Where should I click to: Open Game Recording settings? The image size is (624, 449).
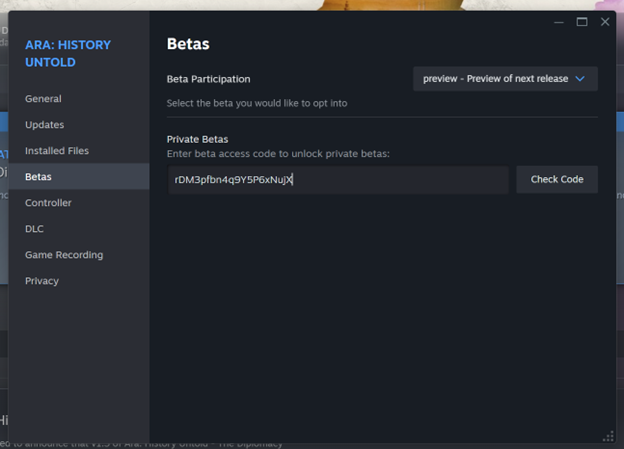[x=64, y=255]
